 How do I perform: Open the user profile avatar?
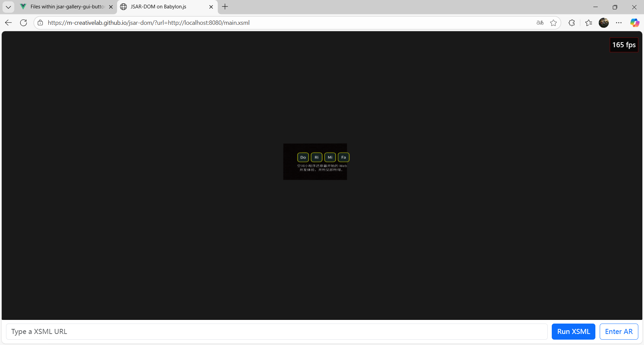604,23
